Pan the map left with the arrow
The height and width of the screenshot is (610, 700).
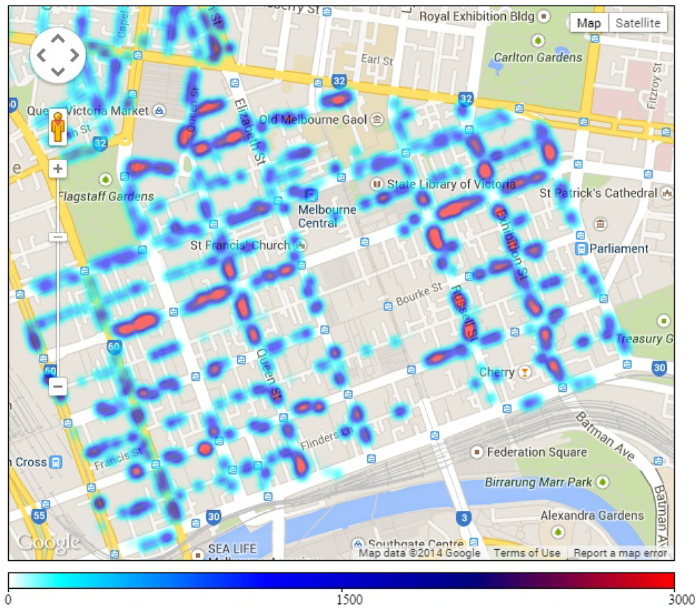click(42, 55)
